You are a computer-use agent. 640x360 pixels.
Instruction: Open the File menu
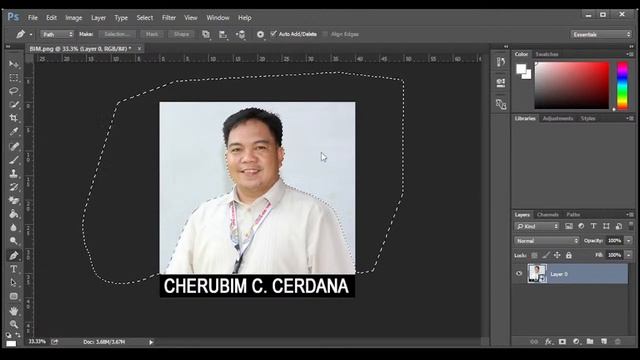click(33, 18)
